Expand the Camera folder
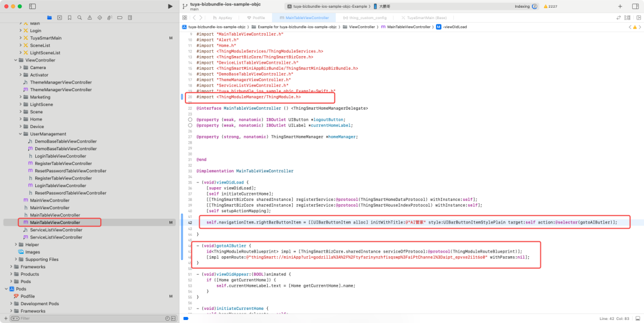Viewport: 644px width, 323px height. click(x=20, y=68)
